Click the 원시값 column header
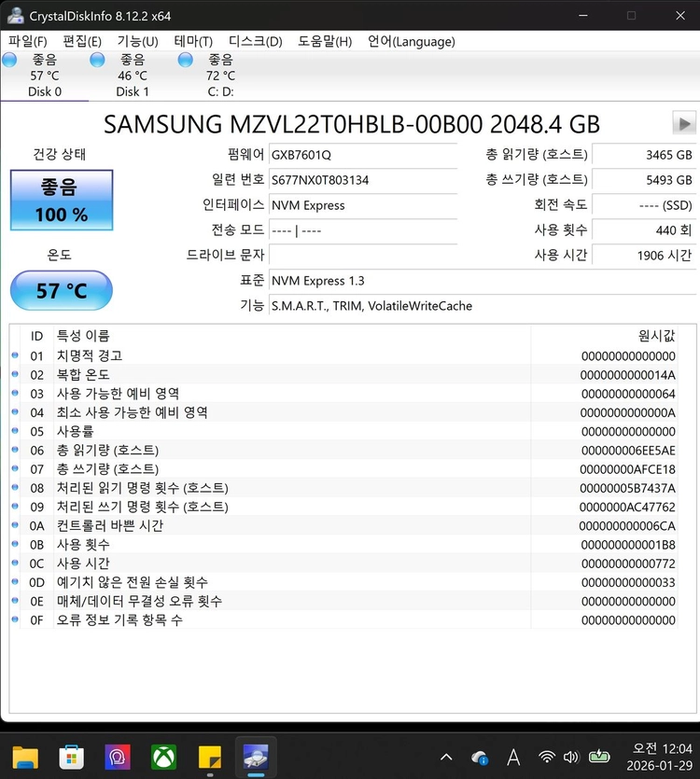The height and width of the screenshot is (779, 700). pyautogui.click(x=604, y=336)
